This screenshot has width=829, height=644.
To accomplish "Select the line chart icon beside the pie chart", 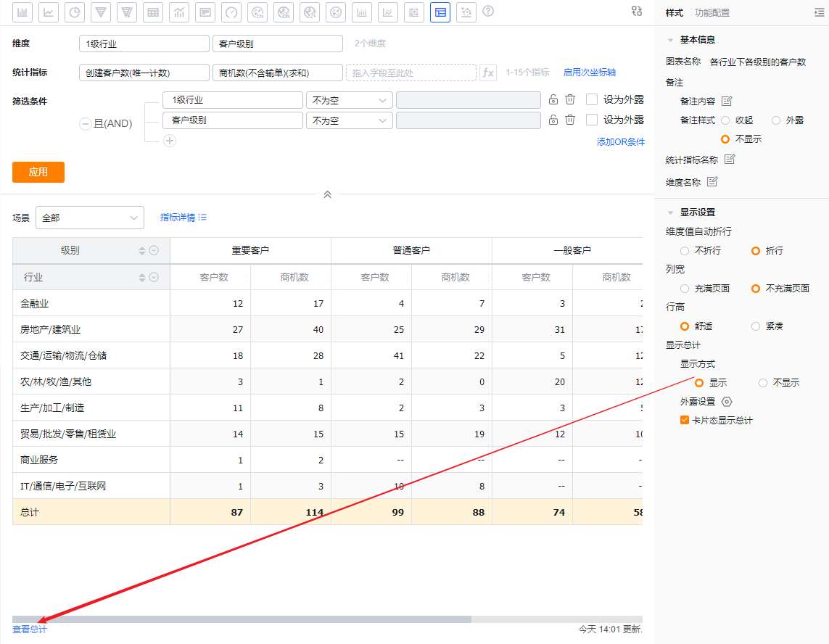I will pos(48,12).
